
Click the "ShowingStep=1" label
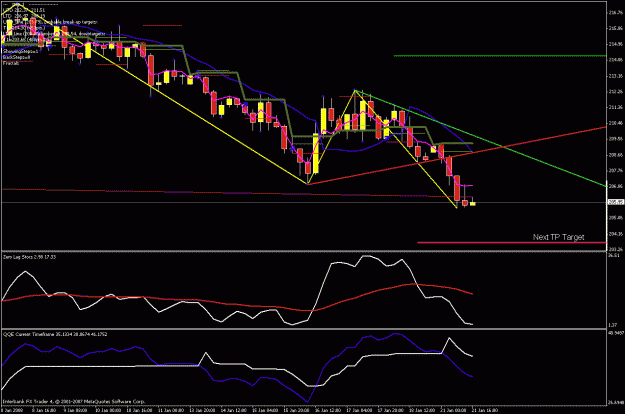(x=21, y=51)
